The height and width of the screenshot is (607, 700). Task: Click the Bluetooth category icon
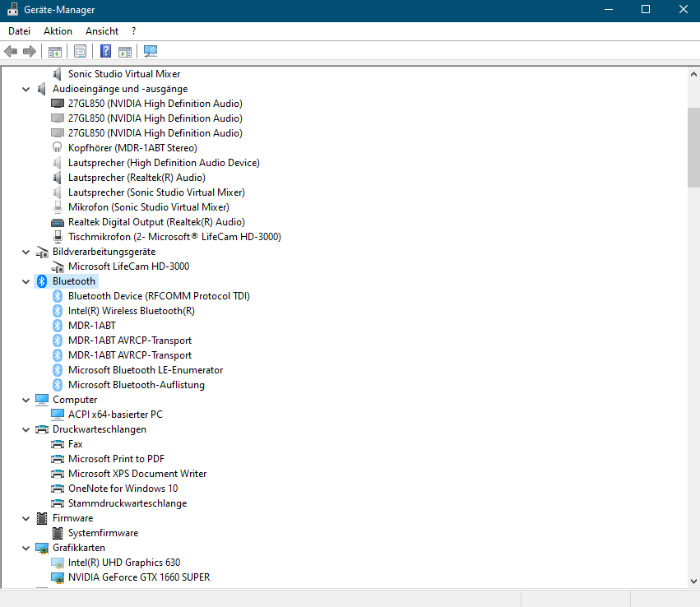point(42,281)
